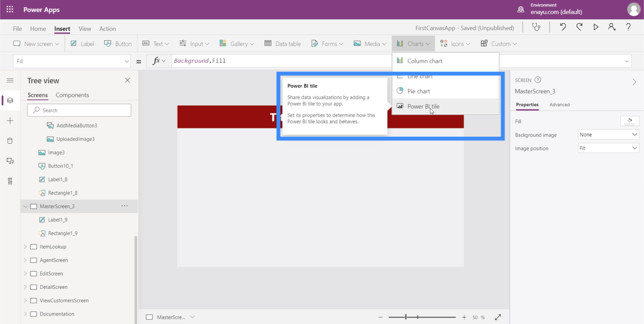Preview the app with Play icon

click(596, 27)
